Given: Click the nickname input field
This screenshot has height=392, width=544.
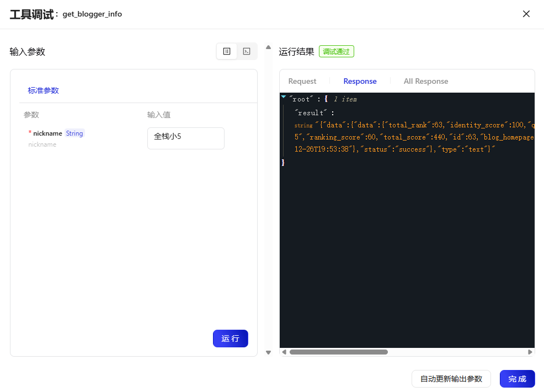Looking at the screenshot, I should point(185,138).
